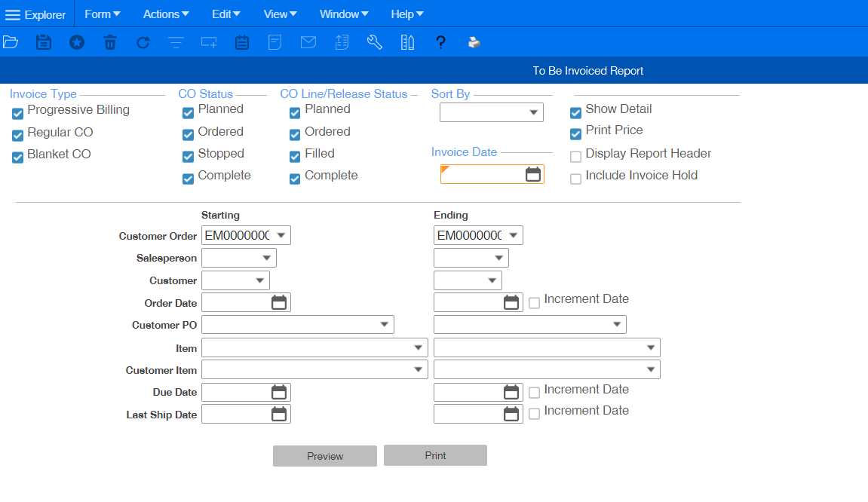868x502 pixels.
Task: Click the open folder toolbar icon
Action: [x=10, y=42]
